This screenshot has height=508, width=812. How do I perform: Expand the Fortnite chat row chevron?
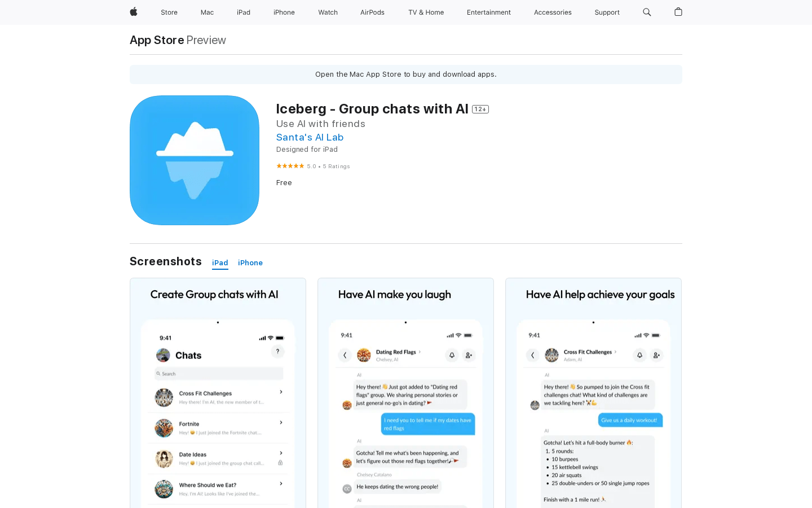281,423
